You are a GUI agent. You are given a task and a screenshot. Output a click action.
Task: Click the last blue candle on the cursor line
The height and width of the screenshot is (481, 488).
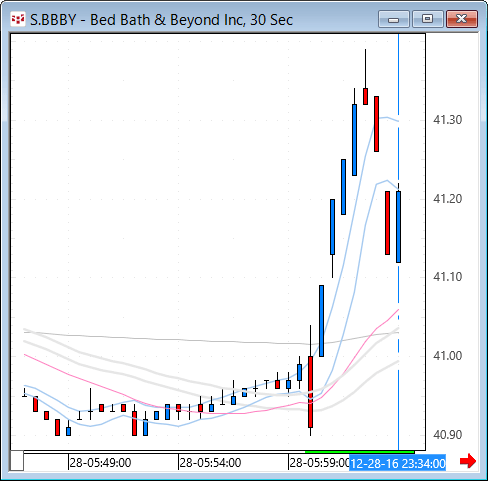click(x=398, y=227)
